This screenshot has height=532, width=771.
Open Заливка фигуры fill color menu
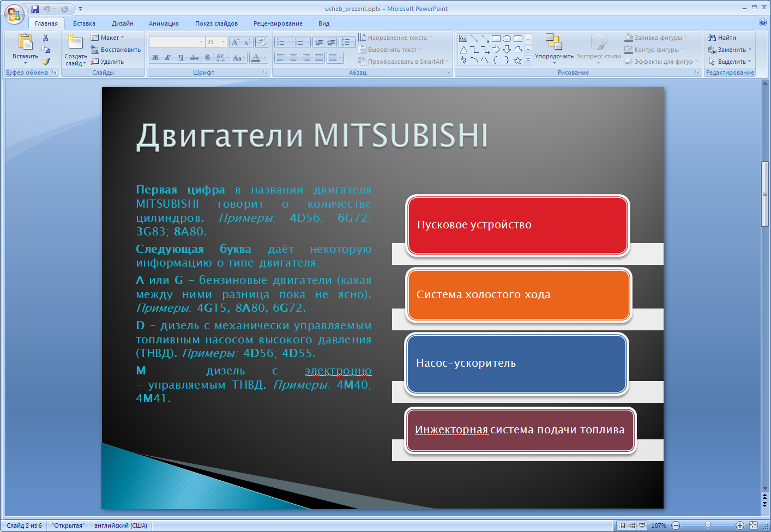656,38
